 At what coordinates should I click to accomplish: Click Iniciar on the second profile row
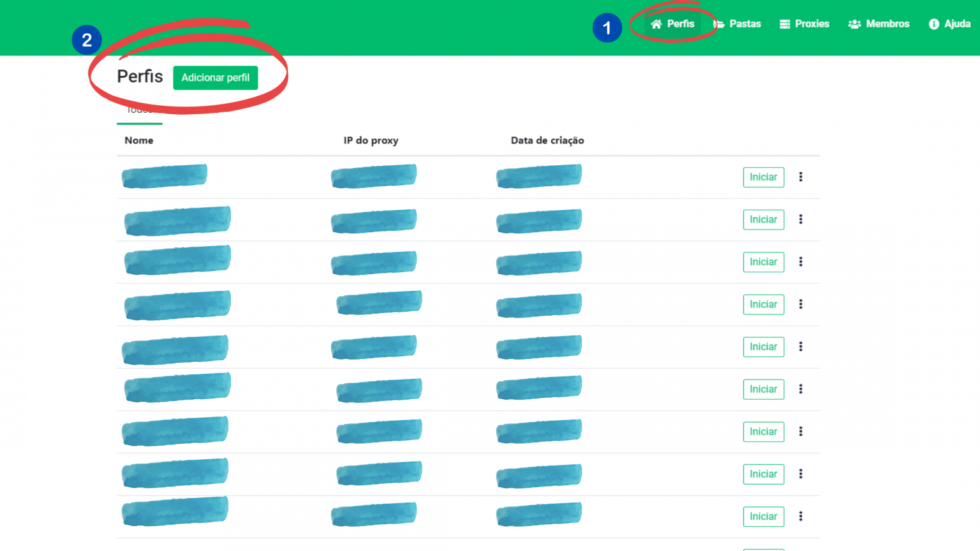coord(764,219)
